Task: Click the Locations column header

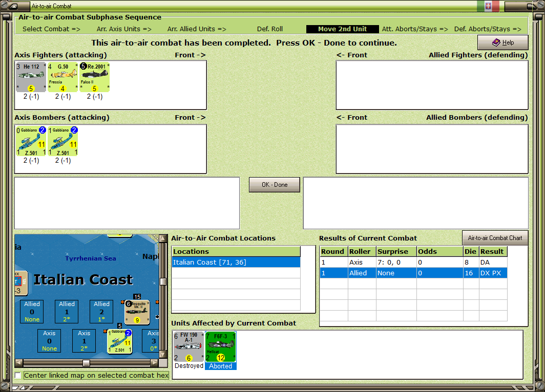Action: 236,251
